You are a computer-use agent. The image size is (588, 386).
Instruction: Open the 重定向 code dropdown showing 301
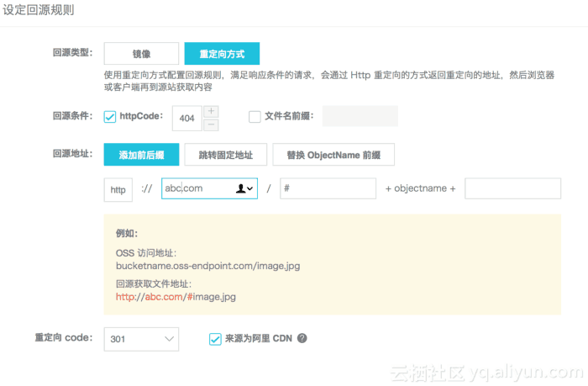click(x=141, y=339)
